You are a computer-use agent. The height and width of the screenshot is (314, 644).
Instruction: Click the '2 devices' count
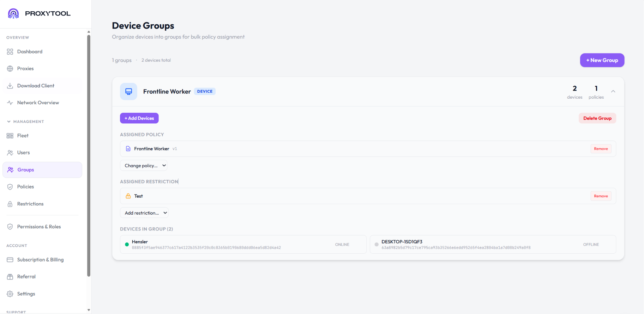point(574,92)
